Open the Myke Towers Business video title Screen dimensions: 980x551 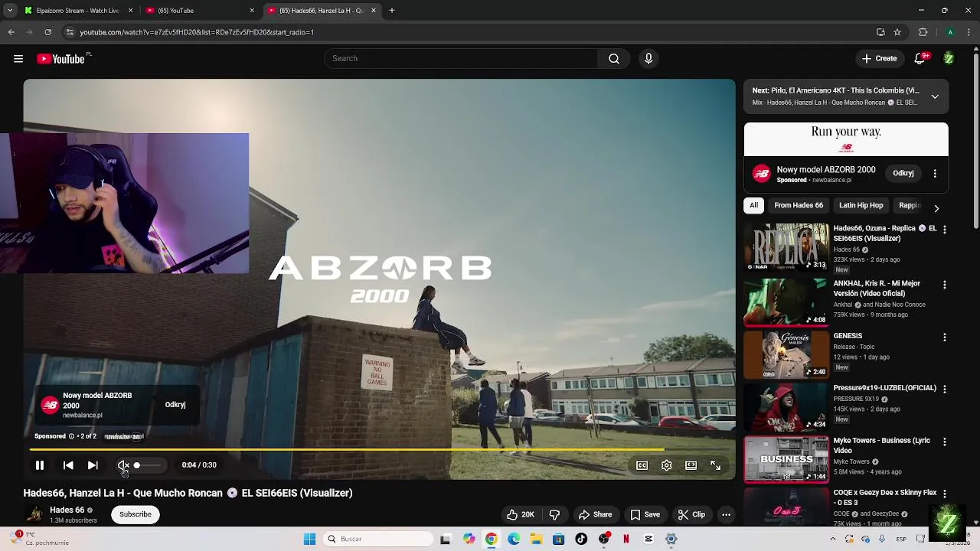[881, 445]
